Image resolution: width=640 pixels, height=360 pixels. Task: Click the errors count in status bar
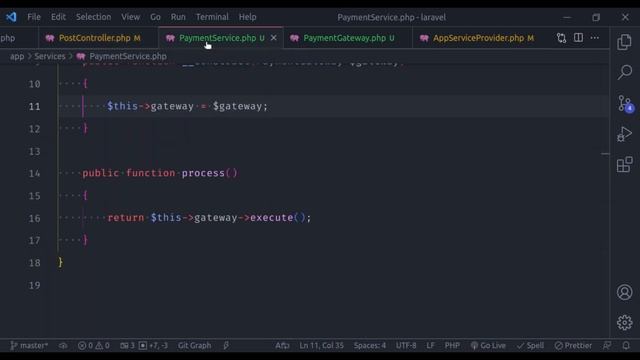click(85, 345)
